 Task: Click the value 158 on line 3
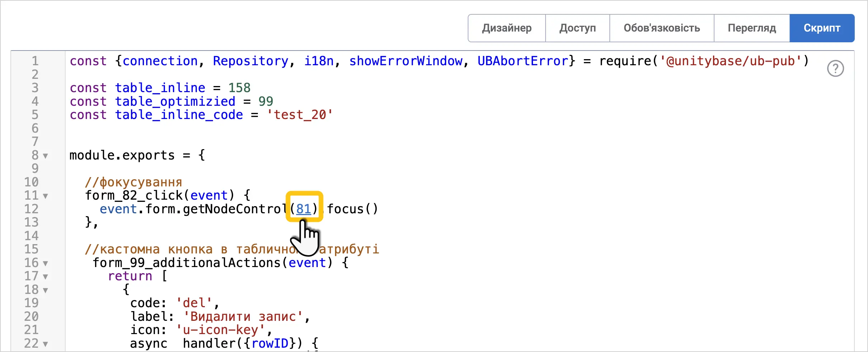(x=239, y=88)
